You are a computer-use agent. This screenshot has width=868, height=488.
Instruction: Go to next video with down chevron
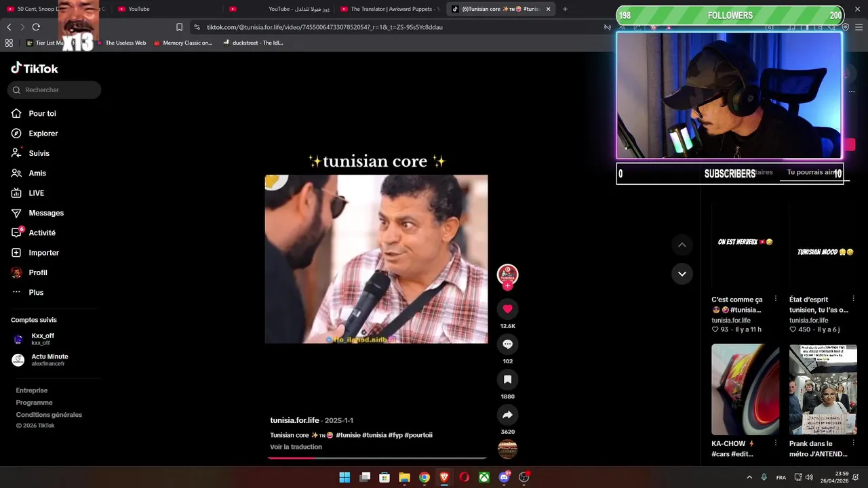click(682, 274)
